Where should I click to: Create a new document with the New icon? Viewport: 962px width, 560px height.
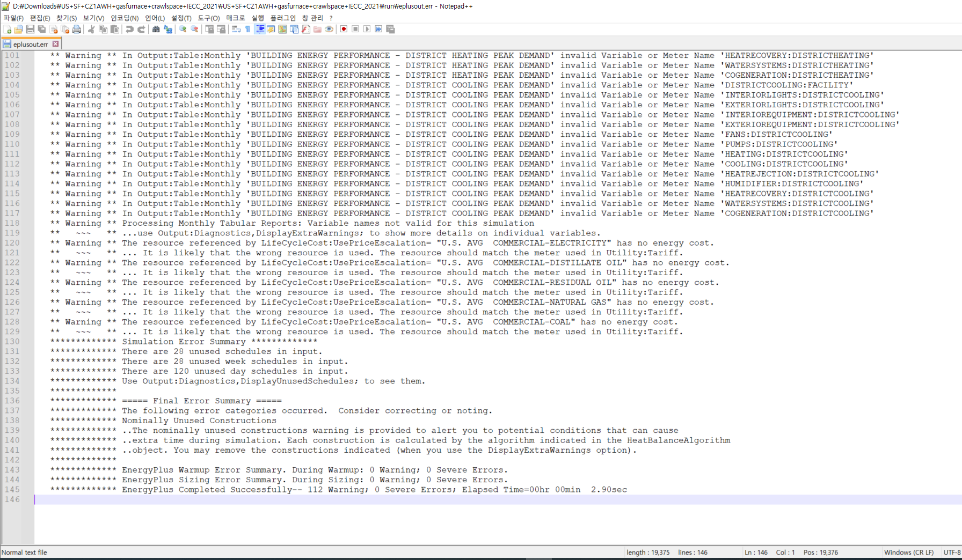tap(8, 29)
